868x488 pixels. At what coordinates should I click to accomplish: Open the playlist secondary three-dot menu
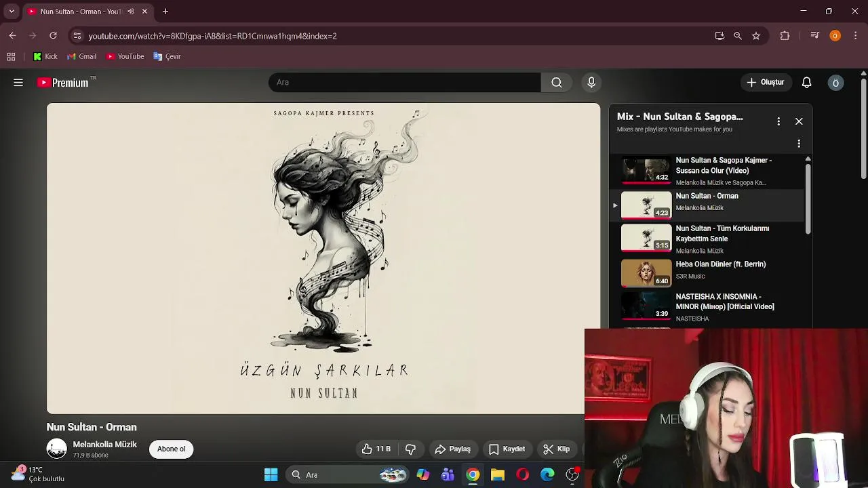pos(799,144)
